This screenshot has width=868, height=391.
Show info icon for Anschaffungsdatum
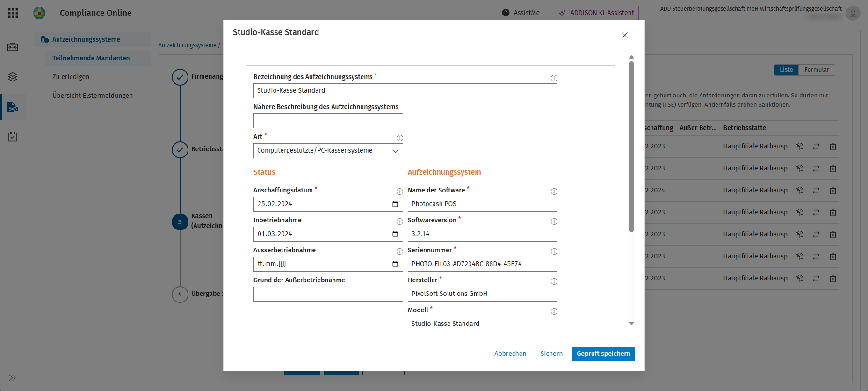coord(400,192)
